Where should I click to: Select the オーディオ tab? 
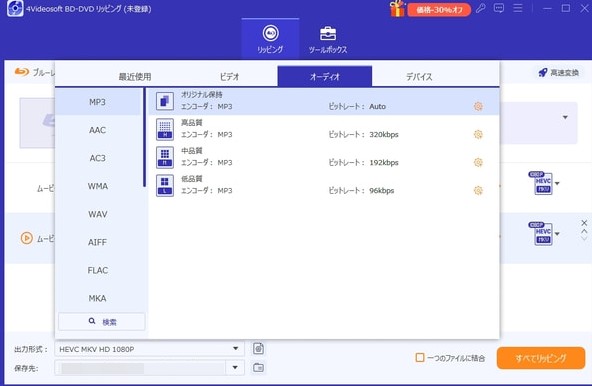click(325, 76)
